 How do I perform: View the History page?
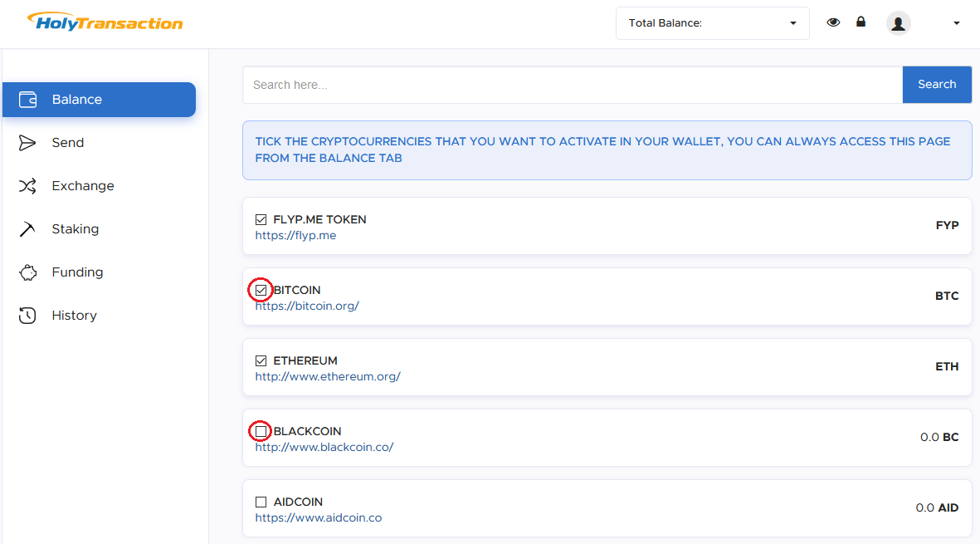[75, 315]
